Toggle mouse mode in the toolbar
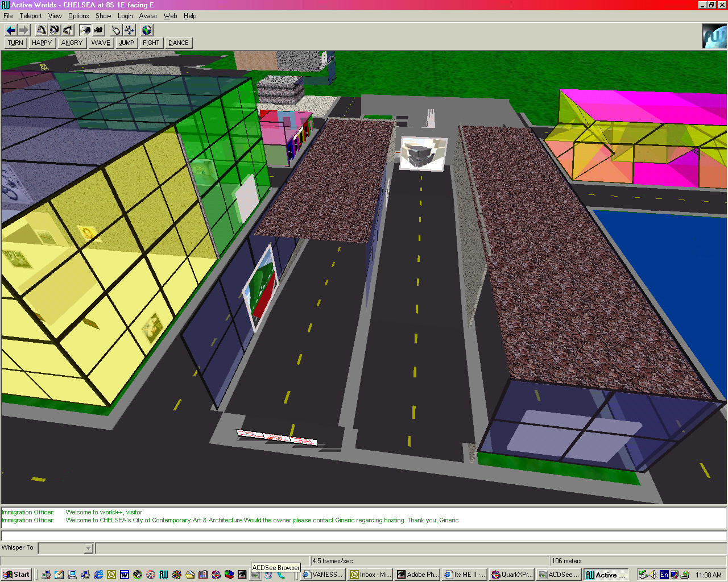 [x=116, y=30]
